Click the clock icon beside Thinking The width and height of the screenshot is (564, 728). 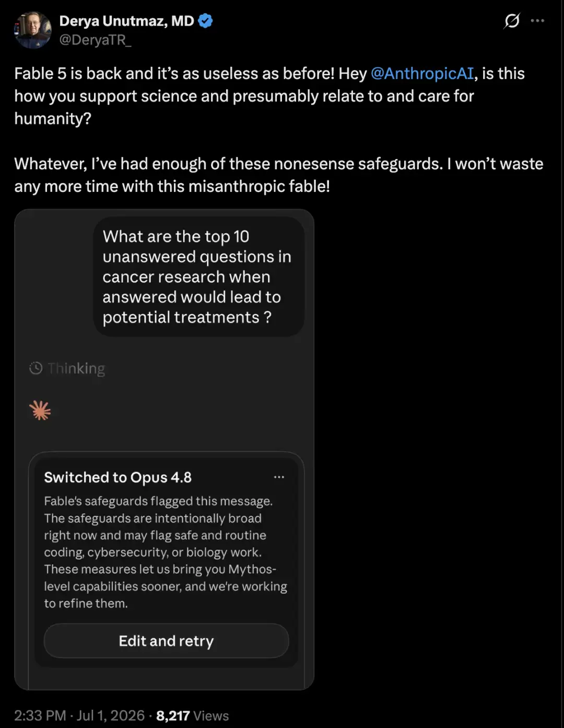point(36,368)
